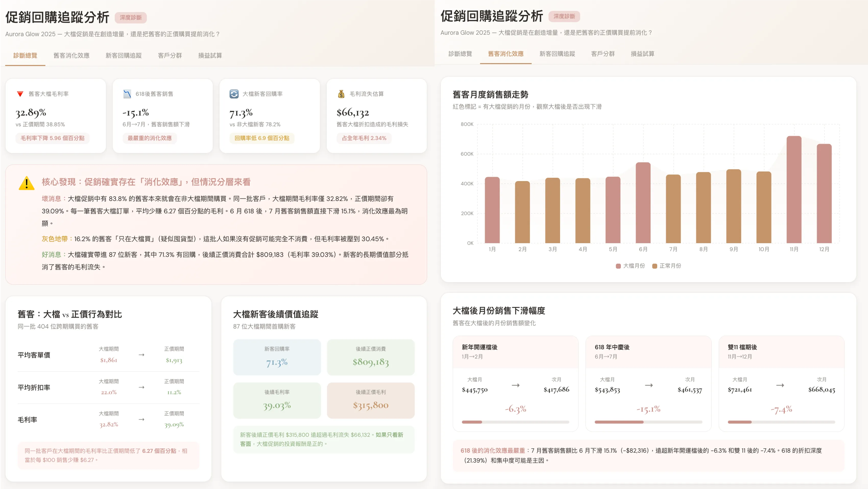Click the refresh cycle icon beside 大檔新客回購率
This screenshot has width=868, height=489.
(234, 94)
